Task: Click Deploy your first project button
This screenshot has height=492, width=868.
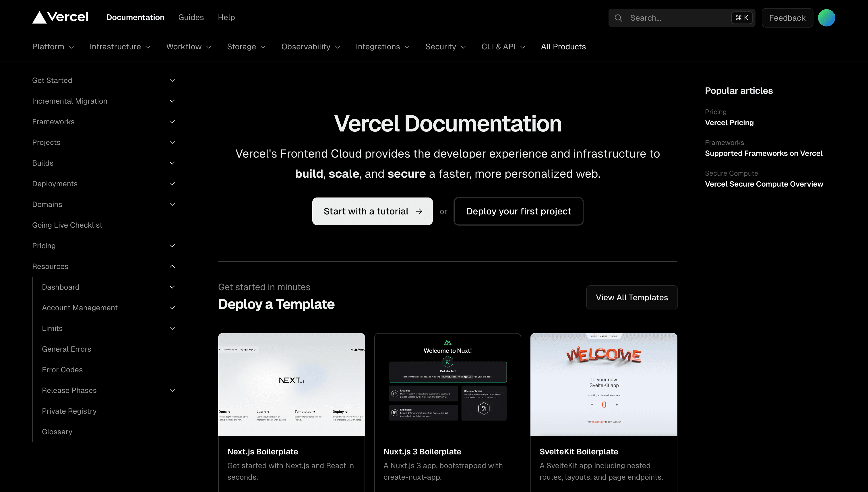Action: coord(518,211)
